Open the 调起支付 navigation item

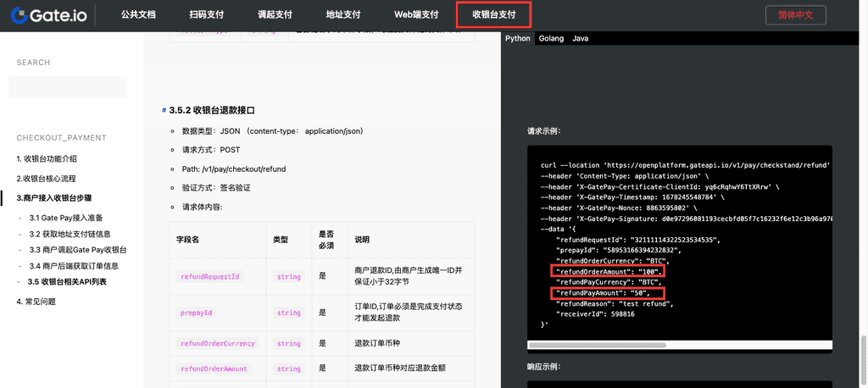coord(275,14)
